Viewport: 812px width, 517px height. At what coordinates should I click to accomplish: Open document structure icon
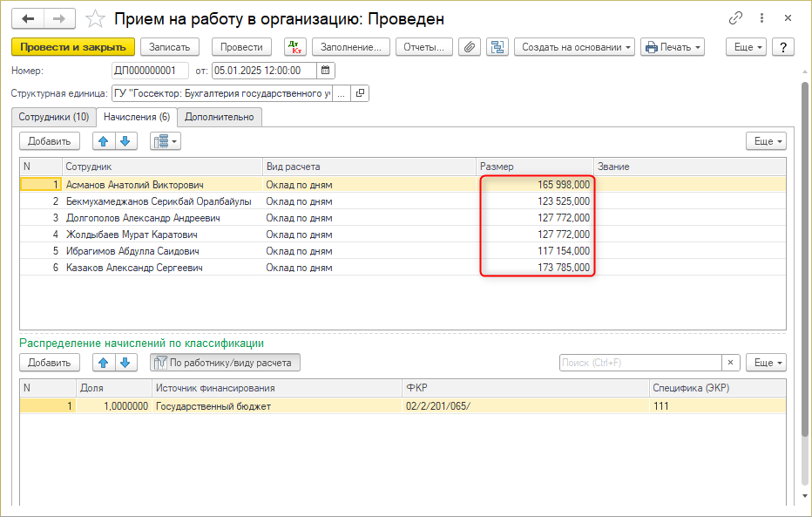coord(497,47)
